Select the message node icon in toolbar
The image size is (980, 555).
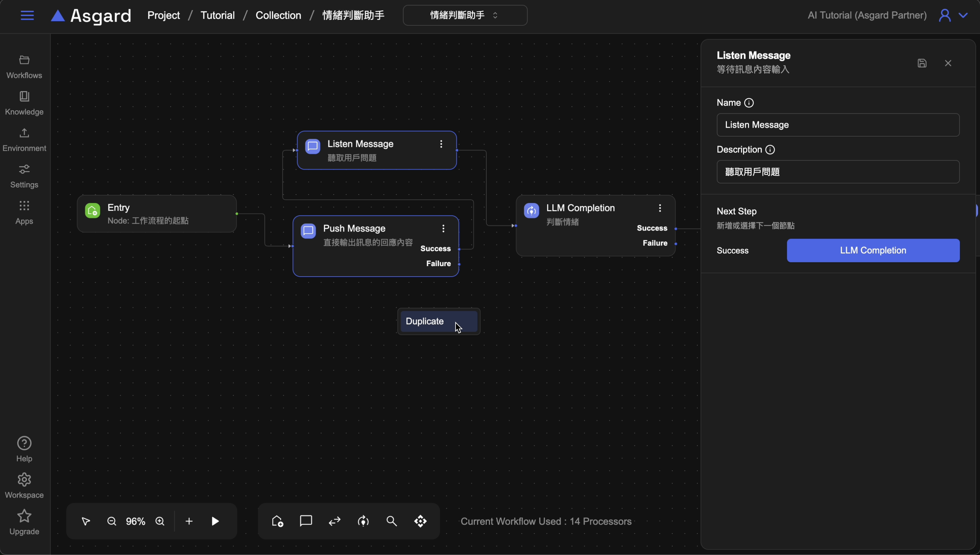click(x=306, y=521)
